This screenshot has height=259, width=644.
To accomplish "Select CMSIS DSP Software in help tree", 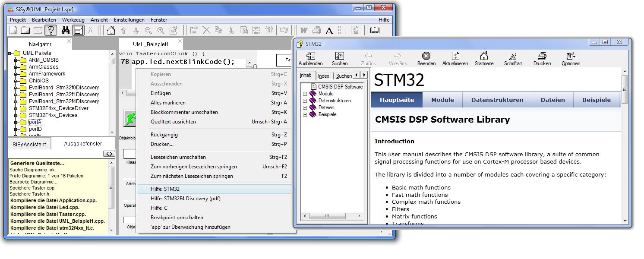I will click(340, 87).
